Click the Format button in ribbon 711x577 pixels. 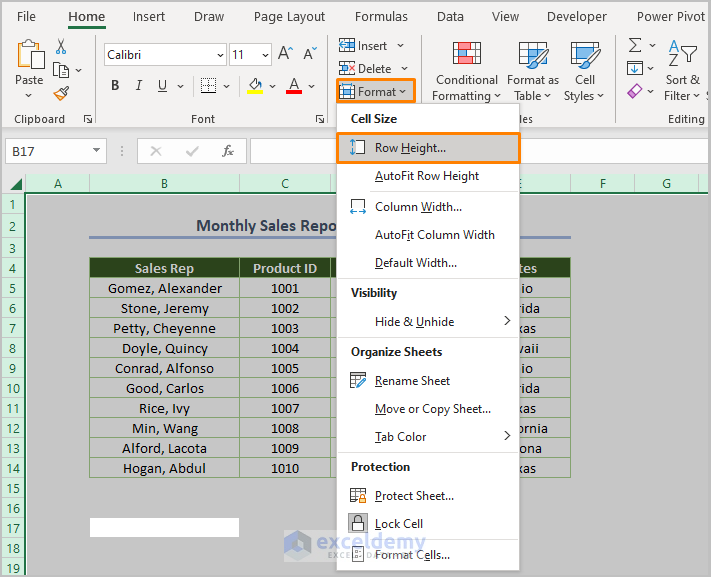pos(374,92)
